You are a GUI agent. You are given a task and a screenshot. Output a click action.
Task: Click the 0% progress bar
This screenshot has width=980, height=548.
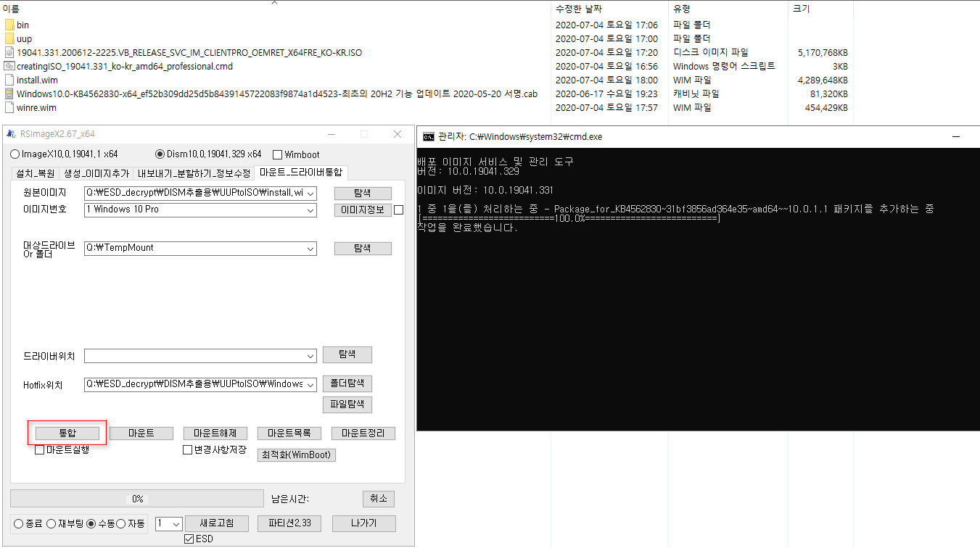137,499
